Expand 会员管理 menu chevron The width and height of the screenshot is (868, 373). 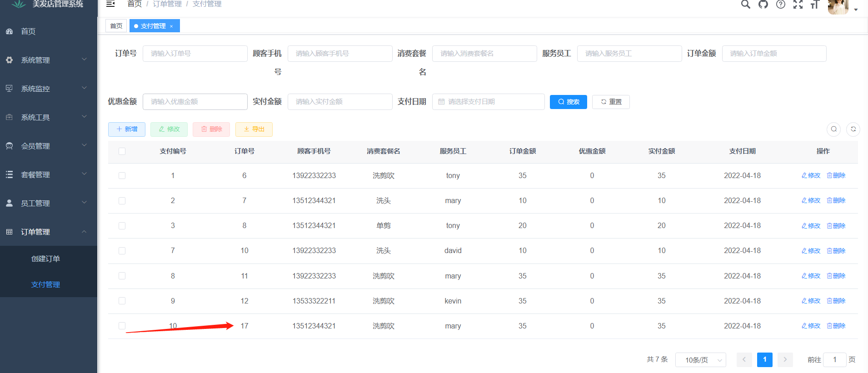point(84,145)
